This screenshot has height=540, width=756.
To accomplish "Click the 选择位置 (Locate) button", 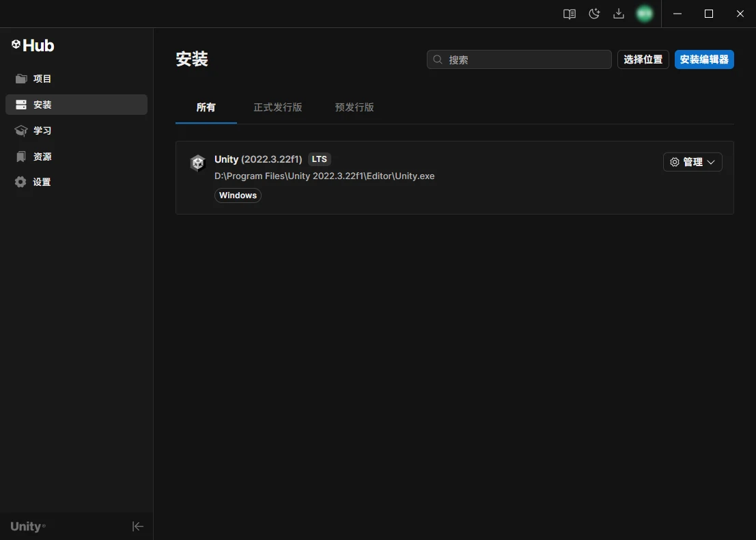I will coord(643,59).
